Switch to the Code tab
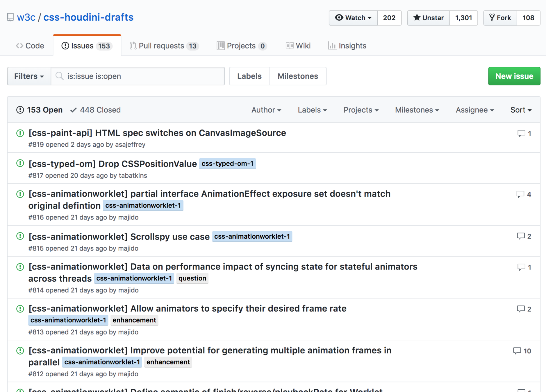The image size is (546, 392). (30, 46)
